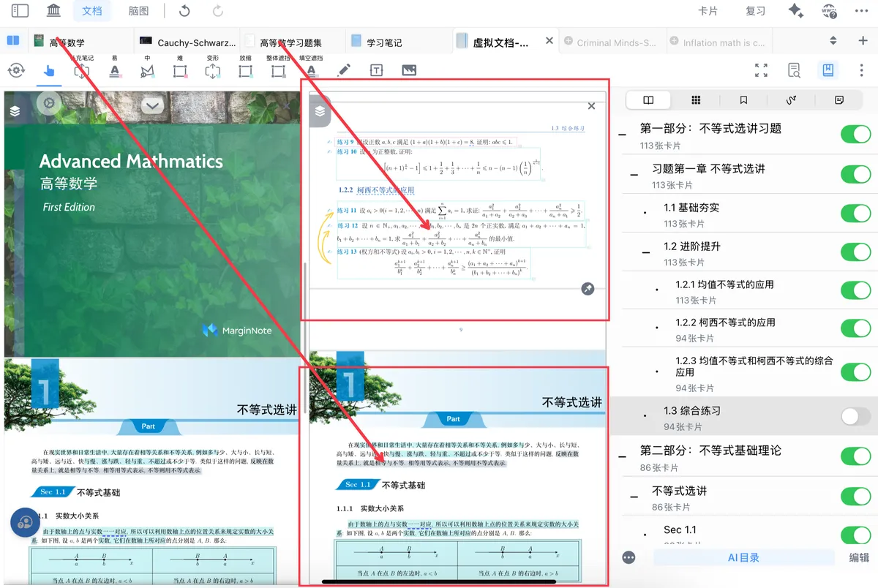
Task: Open the top-right horizontal more menu
Action: click(x=860, y=11)
